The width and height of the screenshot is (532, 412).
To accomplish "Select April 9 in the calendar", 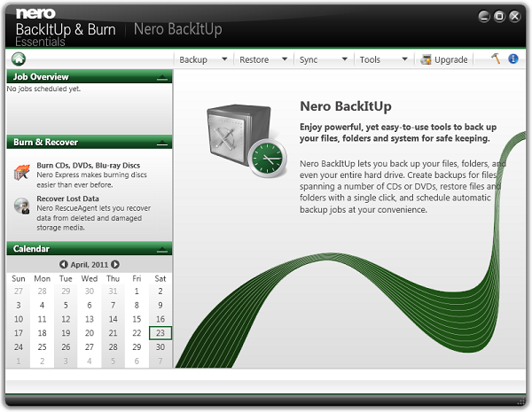I will pyautogui.click(x=160, y=305).
